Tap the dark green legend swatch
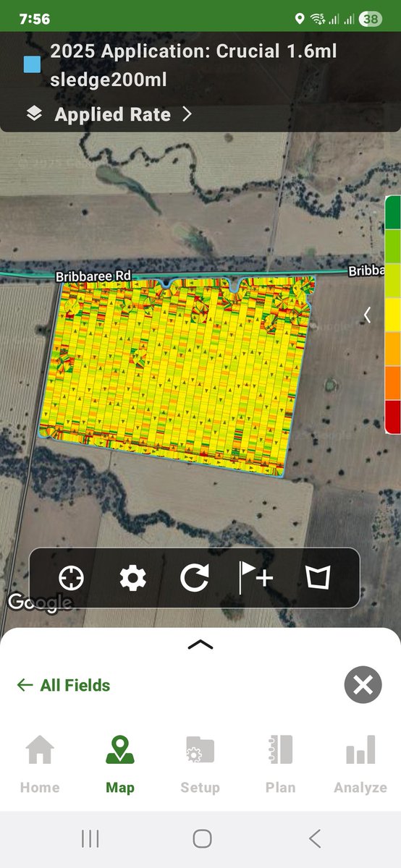This screenshot has width=401, height=868. (x=392, y=213)
